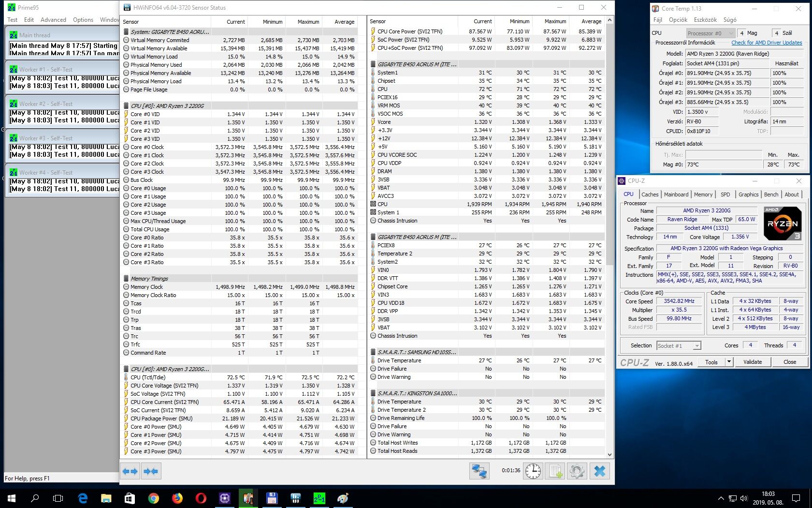
Task: Click HWiNFO collapse sensor columns arrows button
Action: [x=151, y=471]
